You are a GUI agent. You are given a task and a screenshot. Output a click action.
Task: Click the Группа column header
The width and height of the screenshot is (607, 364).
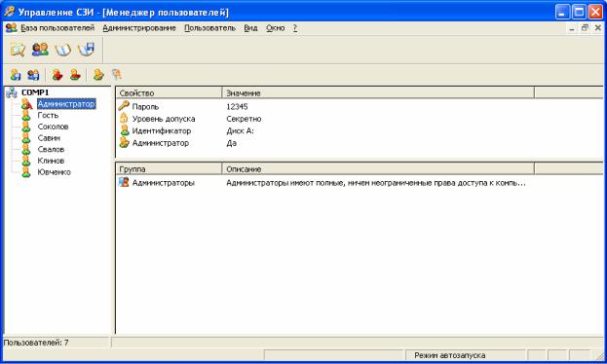(169, 169)
